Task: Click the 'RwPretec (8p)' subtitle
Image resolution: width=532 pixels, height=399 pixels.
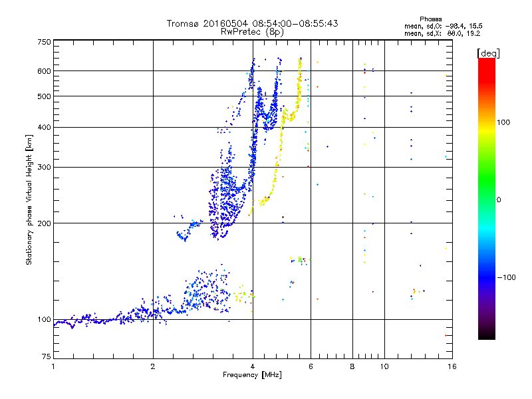Action: (252, 32)
